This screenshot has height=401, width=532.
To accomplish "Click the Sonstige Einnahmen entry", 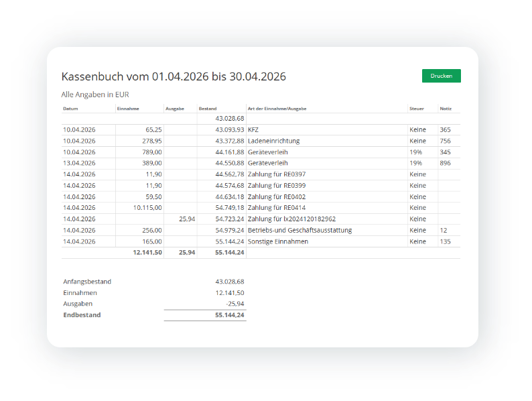I will coord(278,241).
